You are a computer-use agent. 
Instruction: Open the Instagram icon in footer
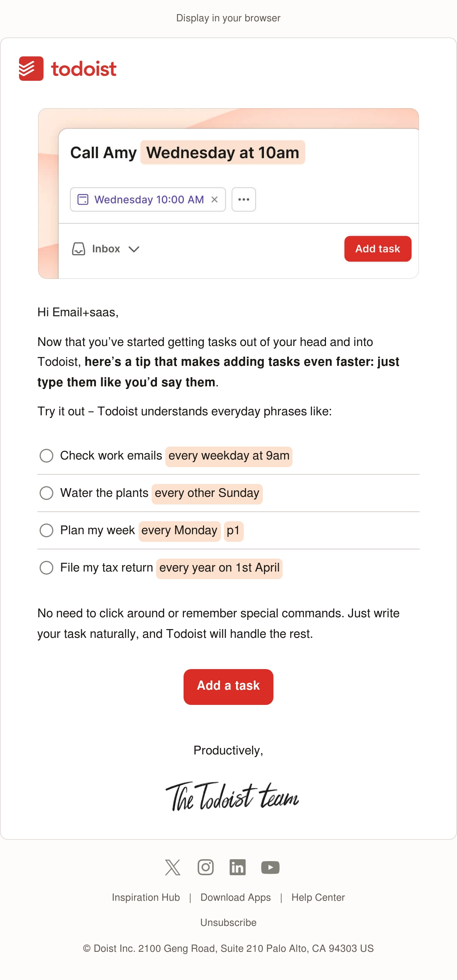[206, 867]
